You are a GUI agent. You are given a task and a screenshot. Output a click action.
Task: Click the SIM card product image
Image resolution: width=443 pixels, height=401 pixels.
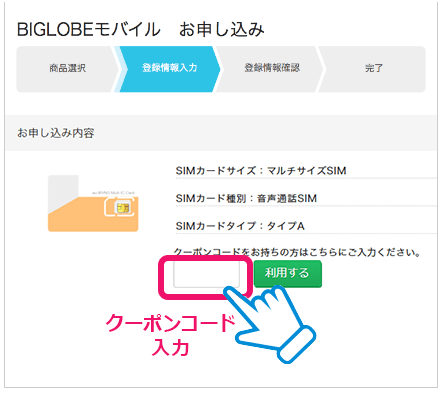(93, 203)
